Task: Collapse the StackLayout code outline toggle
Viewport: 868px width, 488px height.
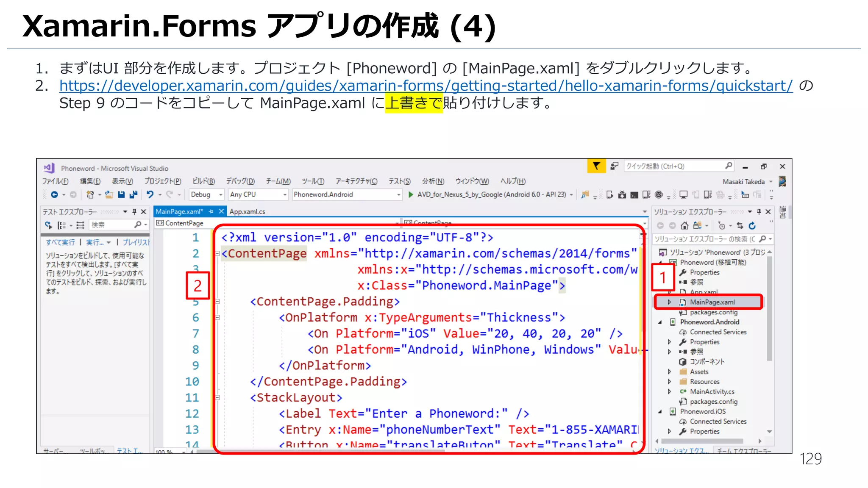Action: click(x=217, y=397)
